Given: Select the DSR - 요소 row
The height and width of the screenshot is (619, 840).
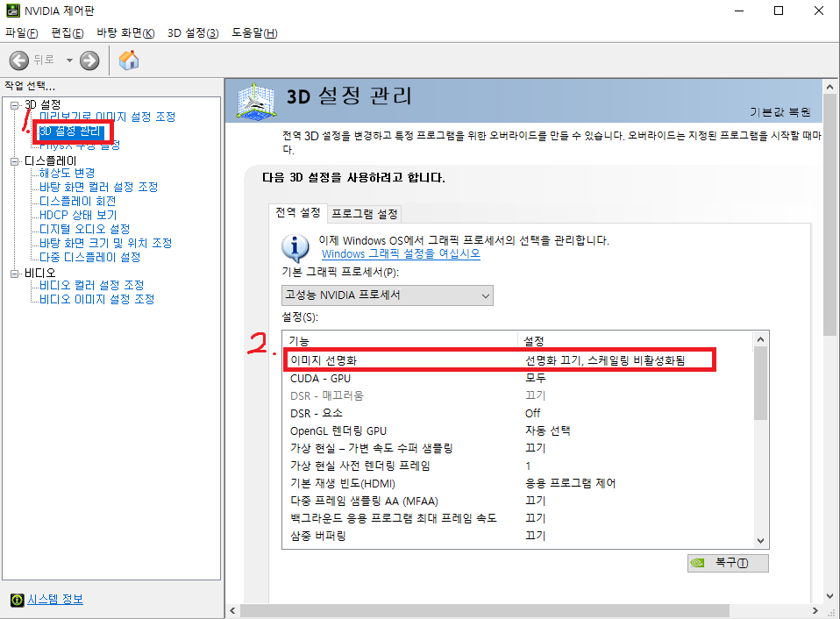Looking at the screenshot, I should (x=518, y=413).
